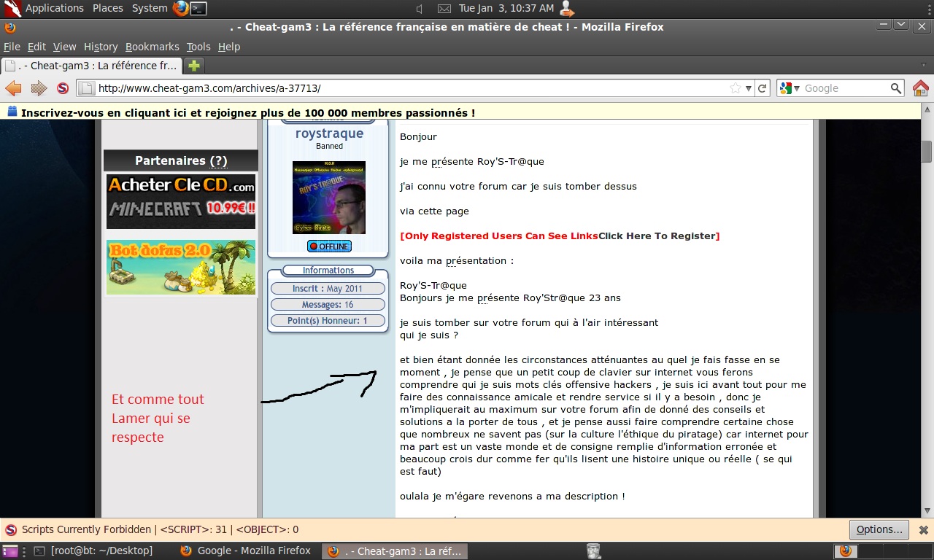The height and width of the screenshot is (560, 934).
Task: Click the volume speaker icon
Action: point(420,9)
